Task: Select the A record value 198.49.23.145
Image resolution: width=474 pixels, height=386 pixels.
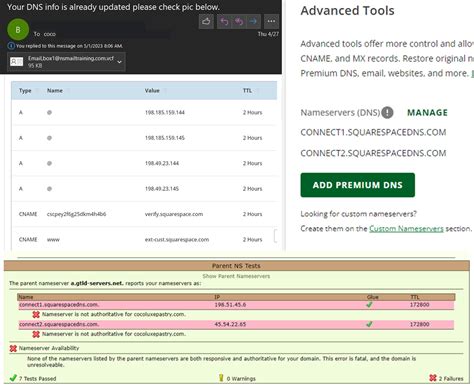Action: (162, 189)
